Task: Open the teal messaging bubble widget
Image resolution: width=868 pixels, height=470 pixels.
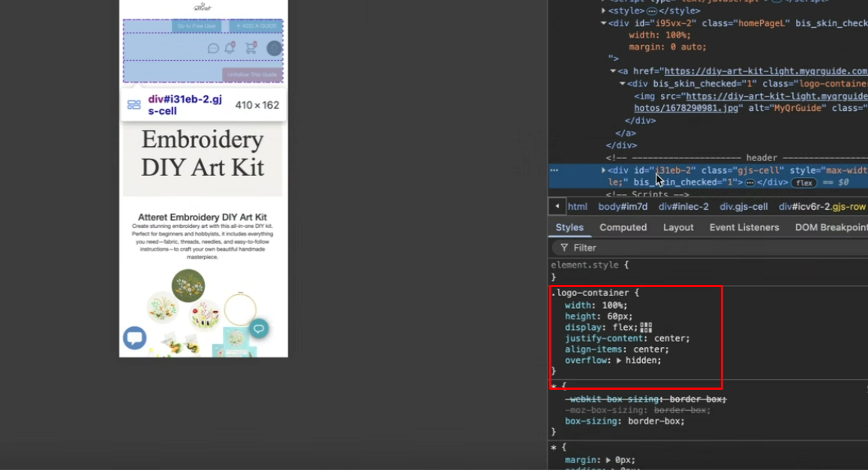Action: 259,329
